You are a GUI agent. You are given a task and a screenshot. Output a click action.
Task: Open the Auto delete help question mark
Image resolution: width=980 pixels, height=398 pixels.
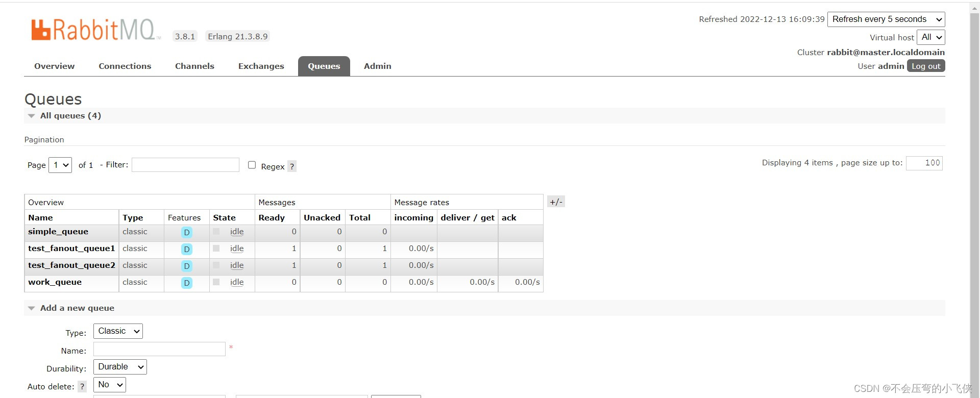[82, 387]
